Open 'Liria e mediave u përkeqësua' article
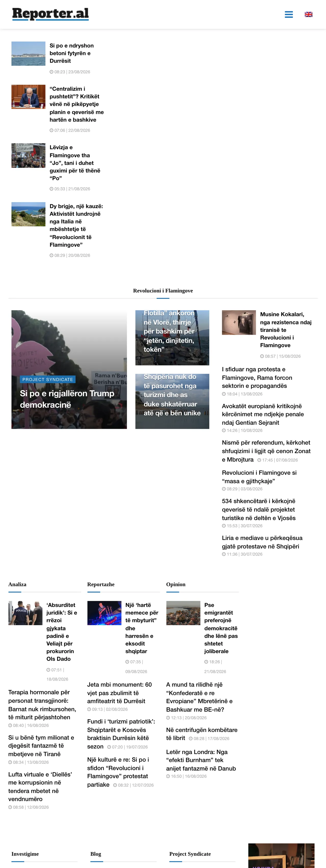326x868 pixels. point(262,542)
